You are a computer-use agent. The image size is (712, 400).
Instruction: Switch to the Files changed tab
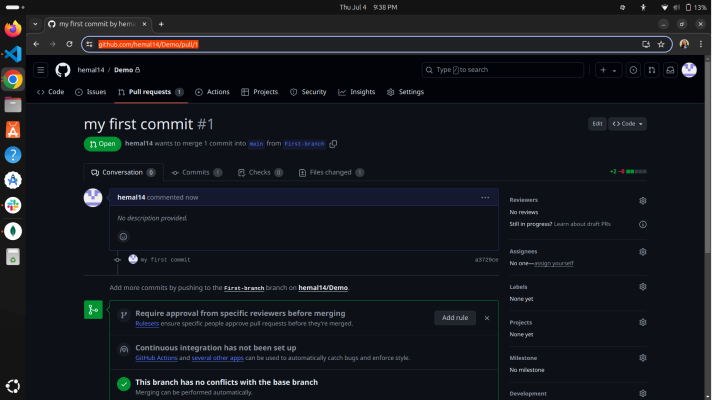pyautogui.click(x=331, y=173)
